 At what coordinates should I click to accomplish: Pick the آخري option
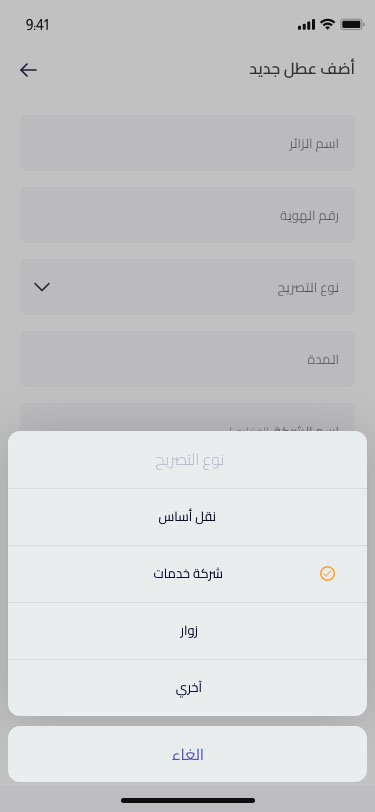[188, 688]
